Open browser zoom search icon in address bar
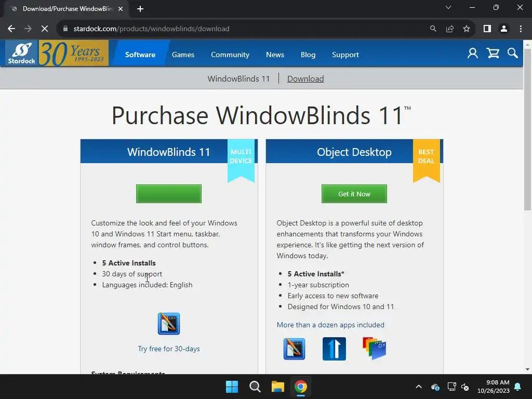 click(433, 29)
